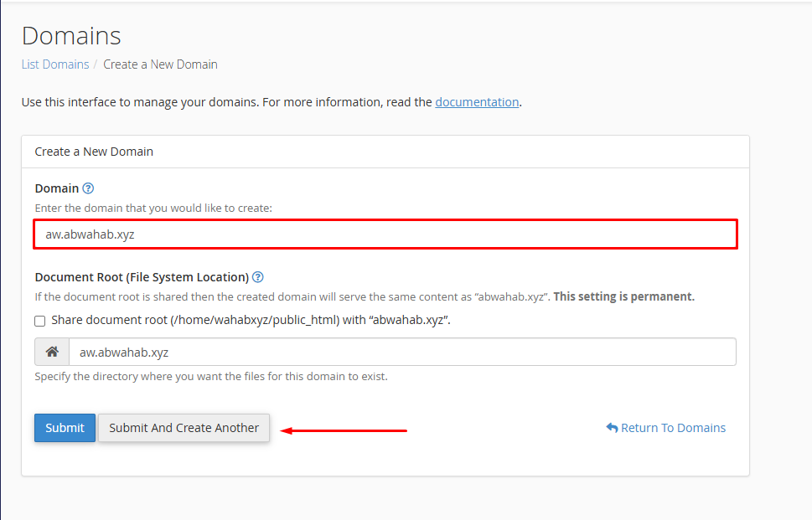Screen dimensions: 812x520
Task: Click Submit And Create Another button
Action: [x=184, y=428]
